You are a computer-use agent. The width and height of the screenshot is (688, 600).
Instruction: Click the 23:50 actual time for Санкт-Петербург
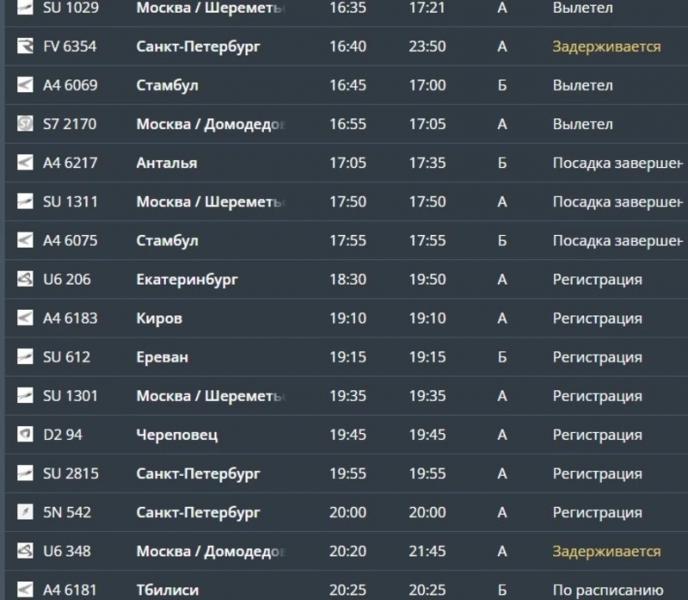pos(427,47)
